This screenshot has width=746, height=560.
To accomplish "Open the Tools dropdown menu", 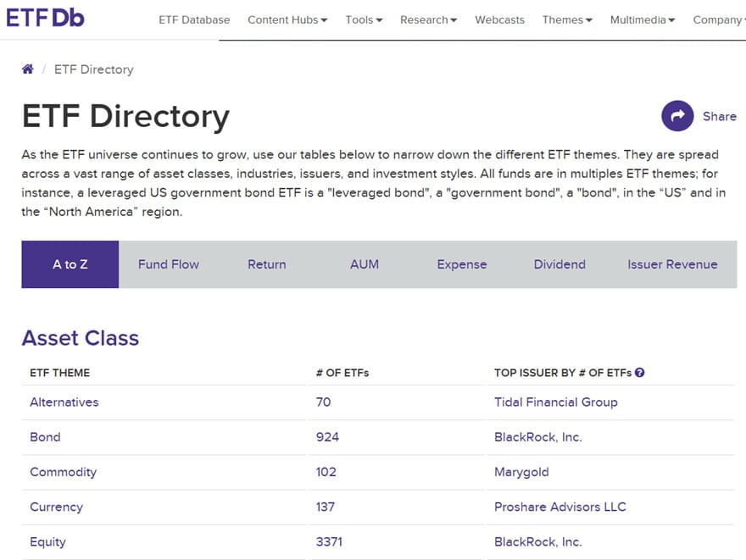I will click(364, 19).
